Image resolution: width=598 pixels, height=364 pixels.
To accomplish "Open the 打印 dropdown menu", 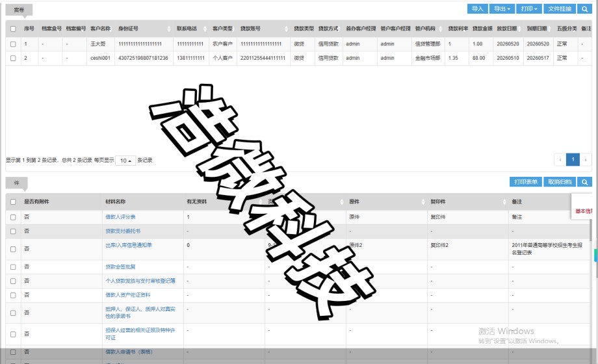I will pyautogui.click(x=529, y=9).
